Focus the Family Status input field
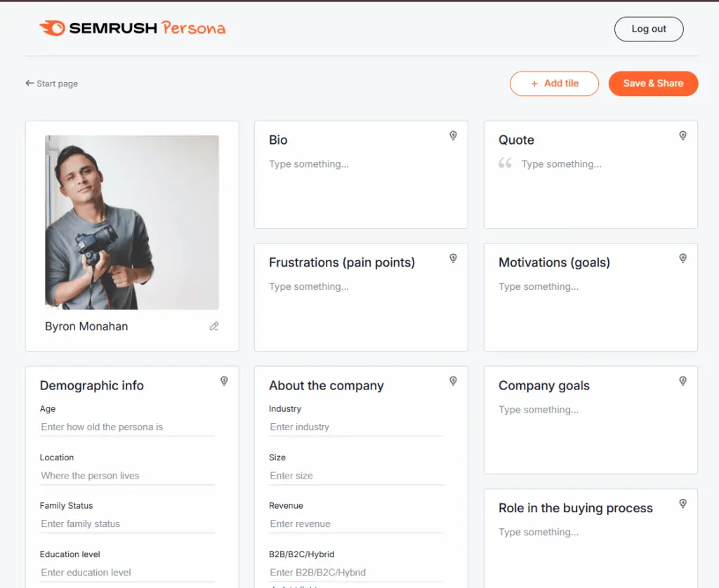This screenshot has height=588, width=719. point(127,524)
